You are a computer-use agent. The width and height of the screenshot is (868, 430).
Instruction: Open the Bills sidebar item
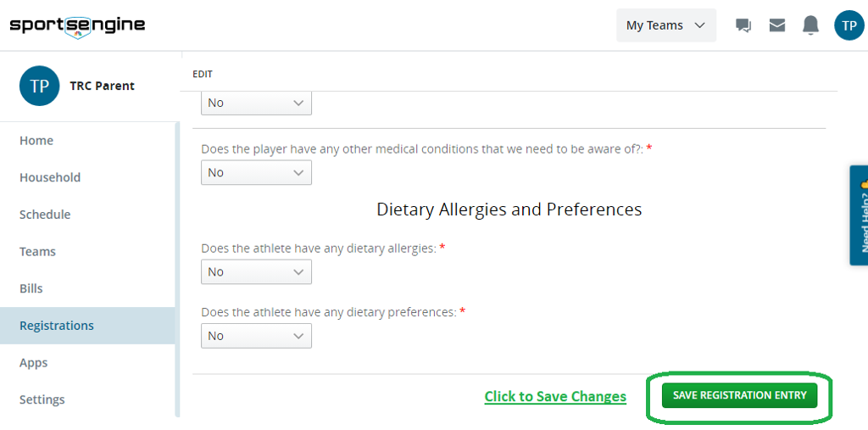31,288
